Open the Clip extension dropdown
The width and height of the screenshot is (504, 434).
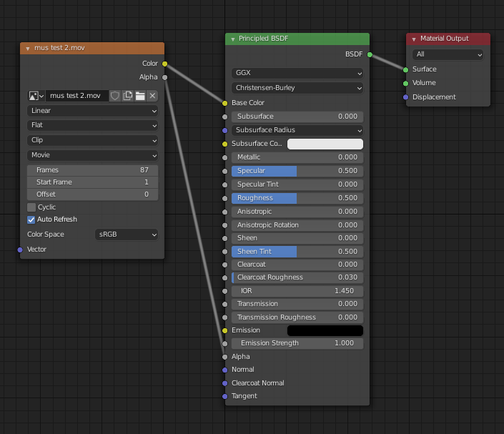[x=92, y=140]
